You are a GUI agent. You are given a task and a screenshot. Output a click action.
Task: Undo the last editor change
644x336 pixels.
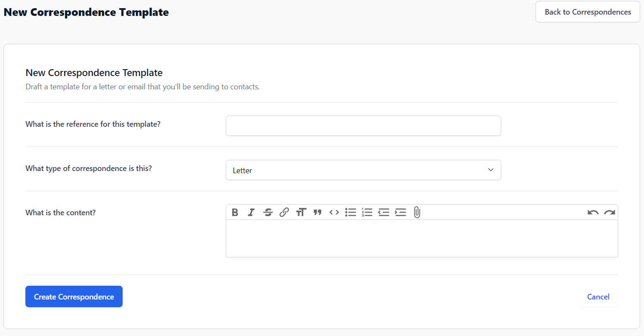593,212
